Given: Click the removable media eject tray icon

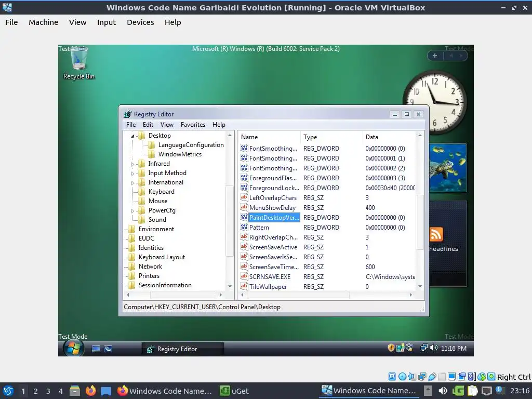Looking at the screenshot, I should [x=428, y=391].
